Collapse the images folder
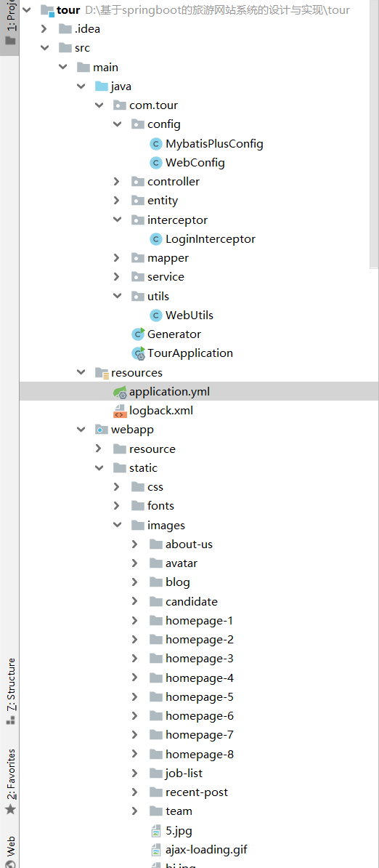Image resolution: width=379 pixels, height=868 pixels. tap(117, 526)
